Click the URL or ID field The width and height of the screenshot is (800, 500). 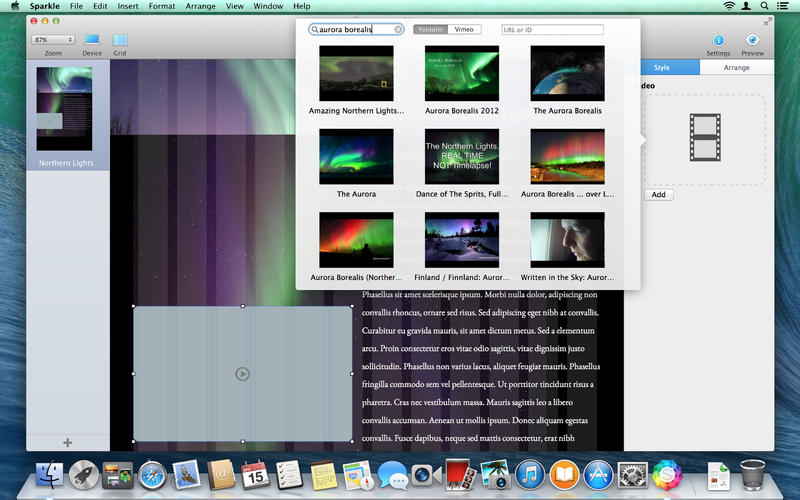(552, 30)
